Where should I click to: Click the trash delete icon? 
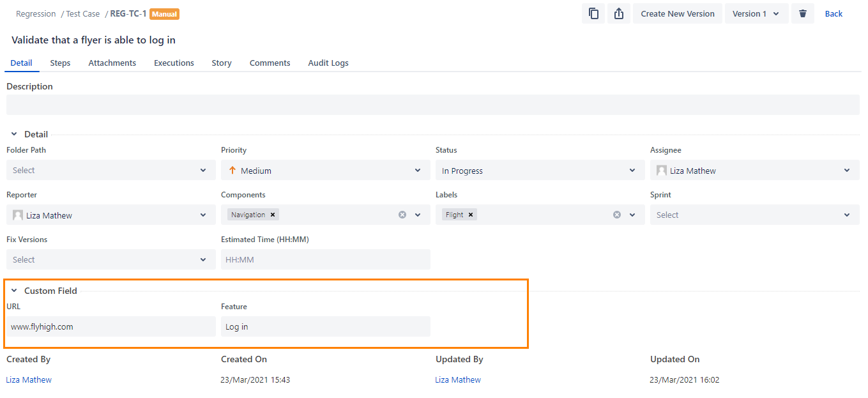[x=803, y=13]
